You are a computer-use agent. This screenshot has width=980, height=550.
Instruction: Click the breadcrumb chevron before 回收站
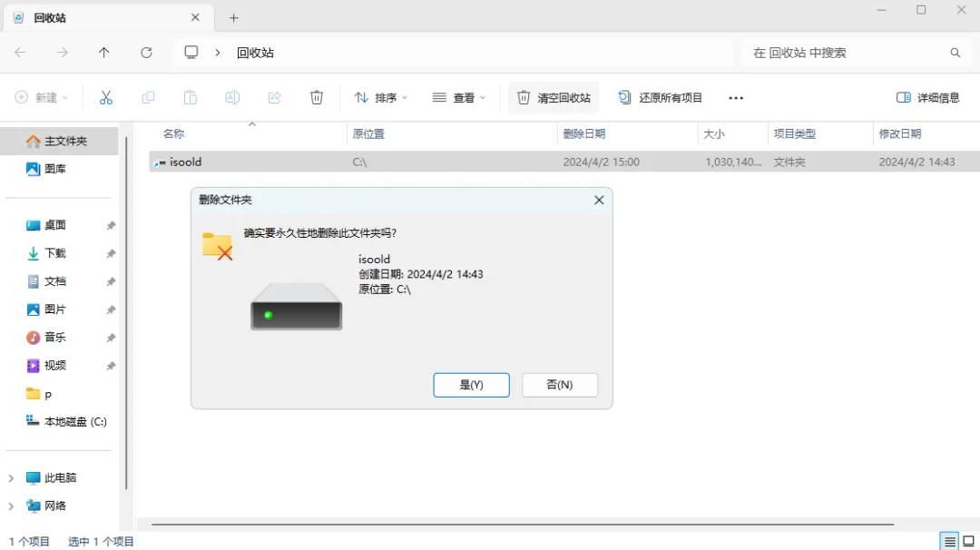pyautogui.click(x=218, y=53)
